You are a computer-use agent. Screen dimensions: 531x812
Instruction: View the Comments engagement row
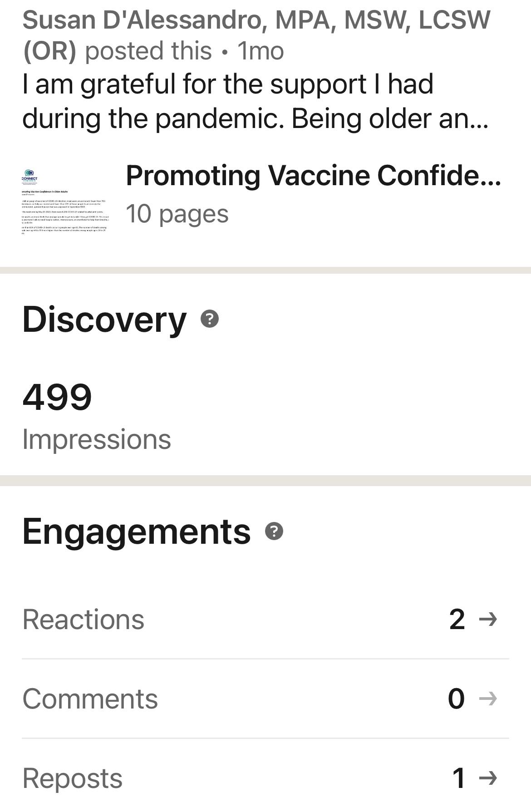[265, 699]
